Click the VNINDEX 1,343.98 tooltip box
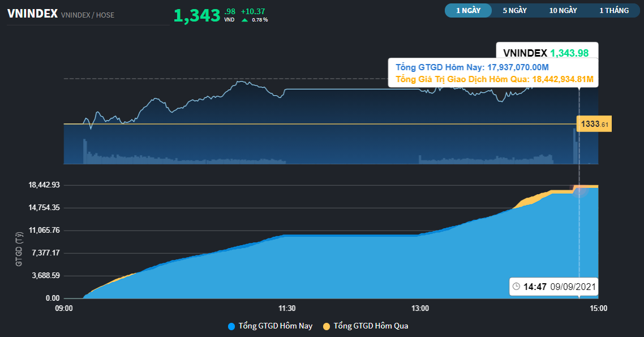644x337 pixels. [x=547, y=52]
